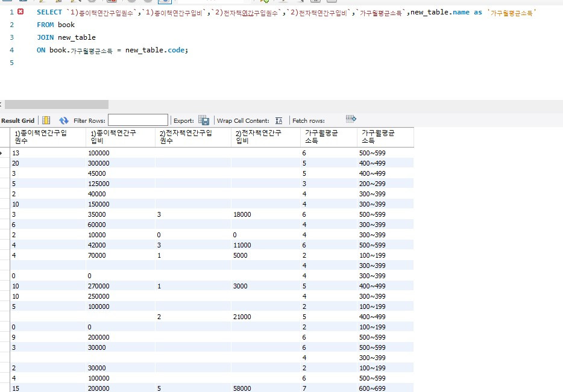Place the cursor on the SELECT keyword
Screen dimensions: 563x392
click(x=49, y=12)
